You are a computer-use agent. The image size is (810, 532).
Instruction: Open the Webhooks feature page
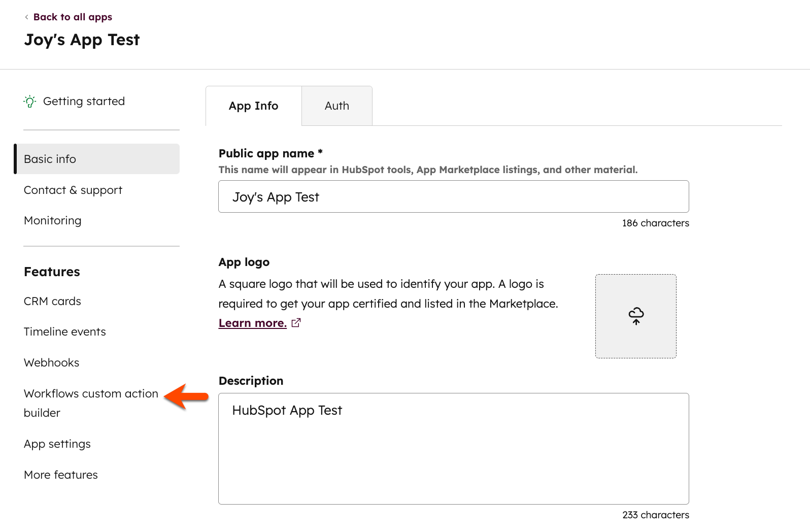(52, 363)
